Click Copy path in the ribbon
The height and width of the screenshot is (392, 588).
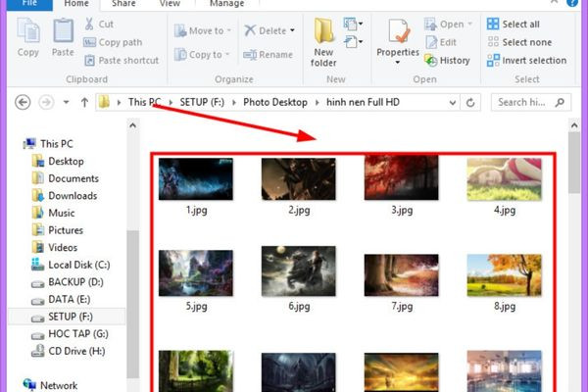(x=113, y=42)
